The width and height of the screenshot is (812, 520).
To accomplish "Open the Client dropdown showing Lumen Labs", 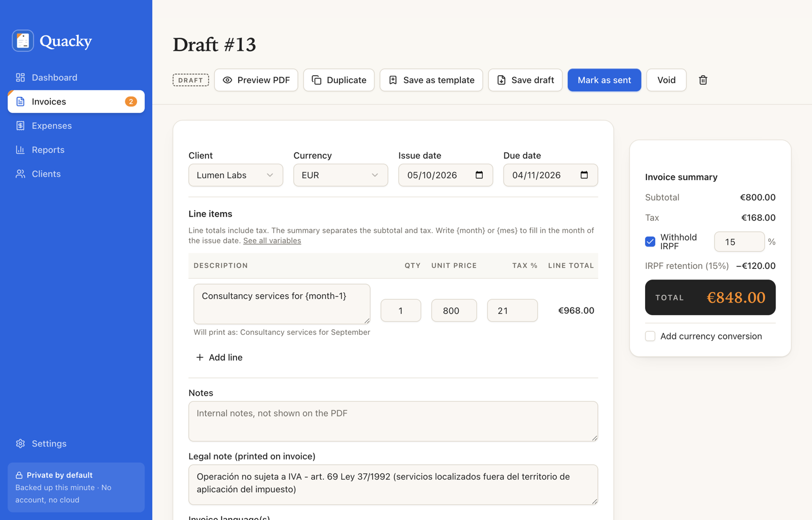I will point(236,175).
